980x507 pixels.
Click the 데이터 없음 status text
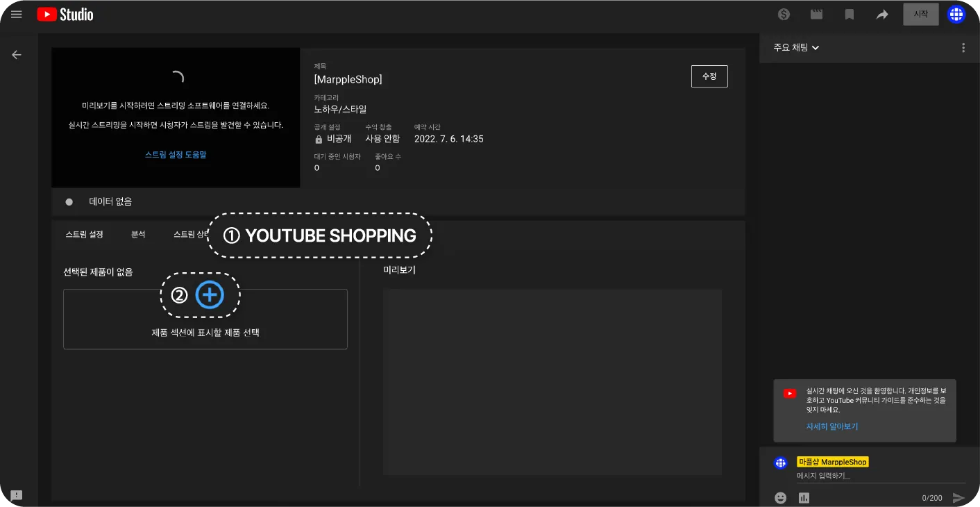point(110,202)
